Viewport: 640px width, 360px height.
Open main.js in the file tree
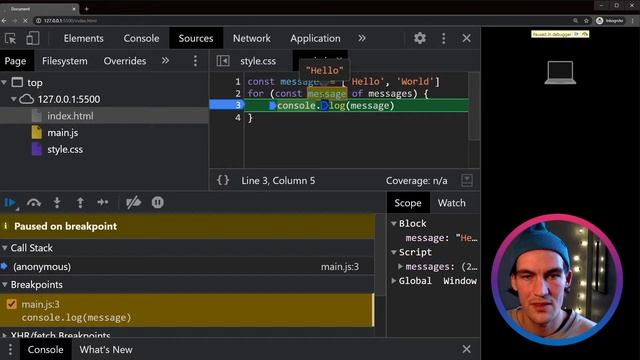62,133
